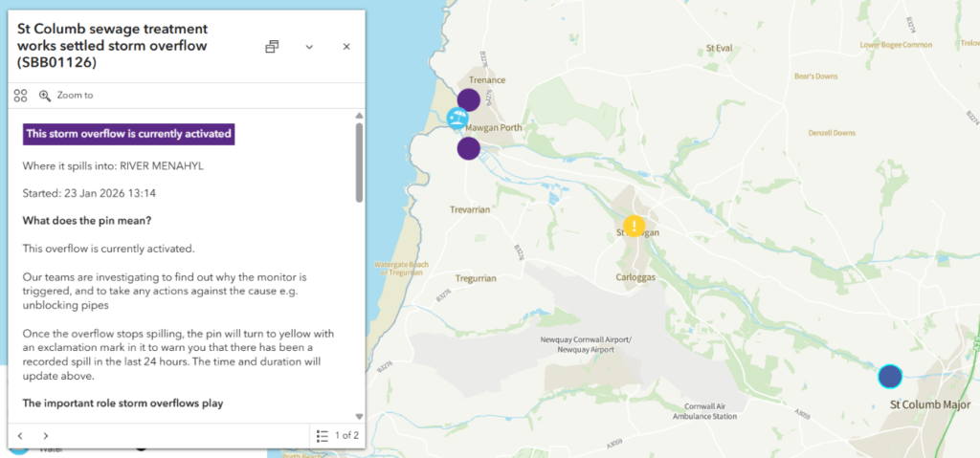The height and width of the screenshot is (458, 980).
Task: Click the scroll down arrow in the popup
Action: coord(359,417)
